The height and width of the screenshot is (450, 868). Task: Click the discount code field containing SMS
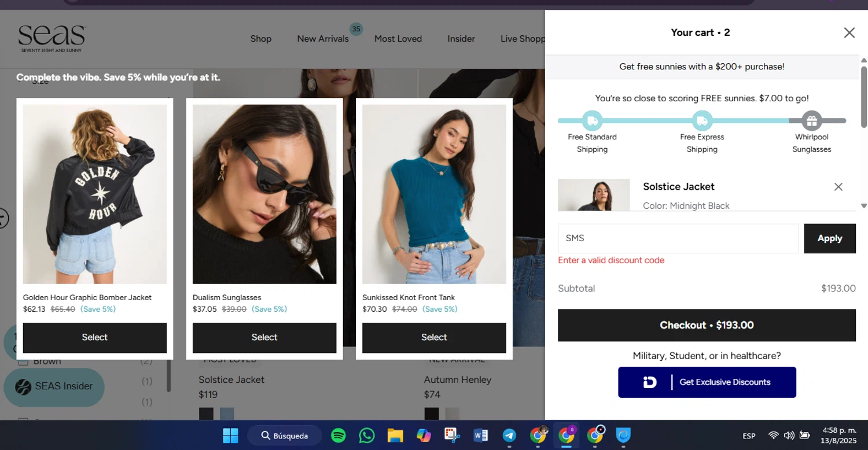point(678,238)
